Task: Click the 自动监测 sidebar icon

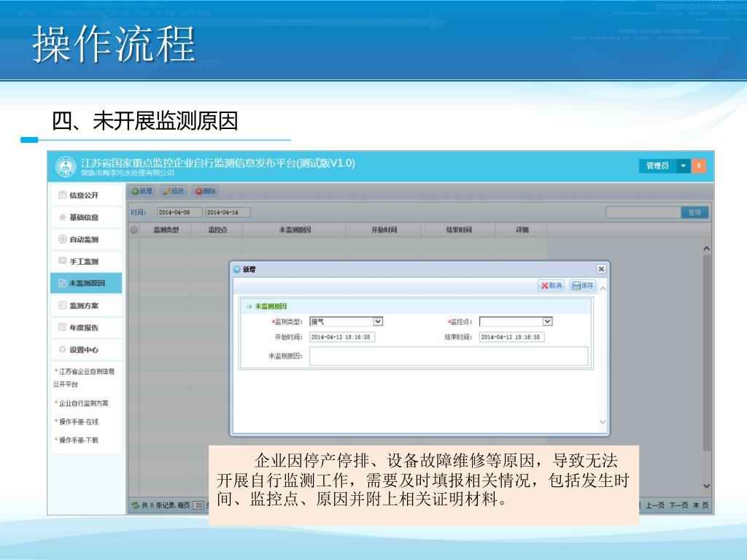Action: 62,239
